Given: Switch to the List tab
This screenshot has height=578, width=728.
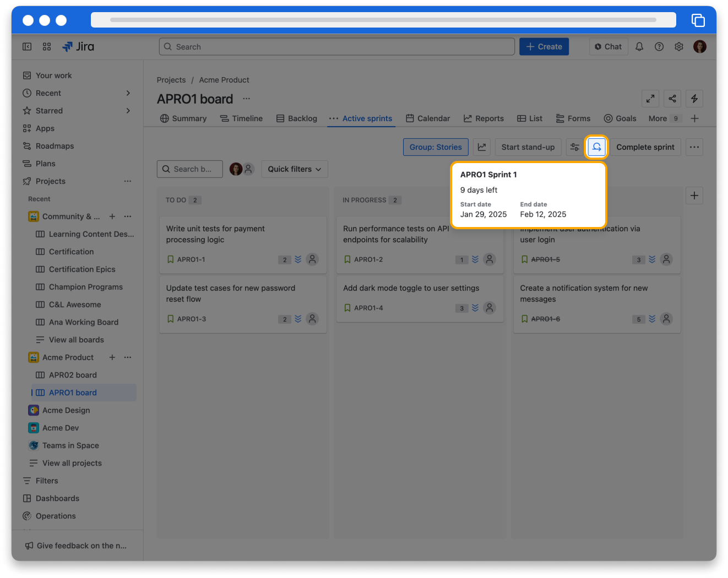Looking at the screenshot, I should (530, 118).
